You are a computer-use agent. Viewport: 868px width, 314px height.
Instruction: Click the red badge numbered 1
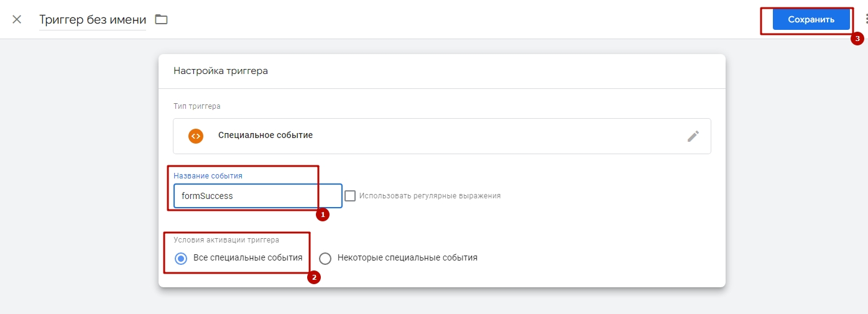tap(322, 215)
